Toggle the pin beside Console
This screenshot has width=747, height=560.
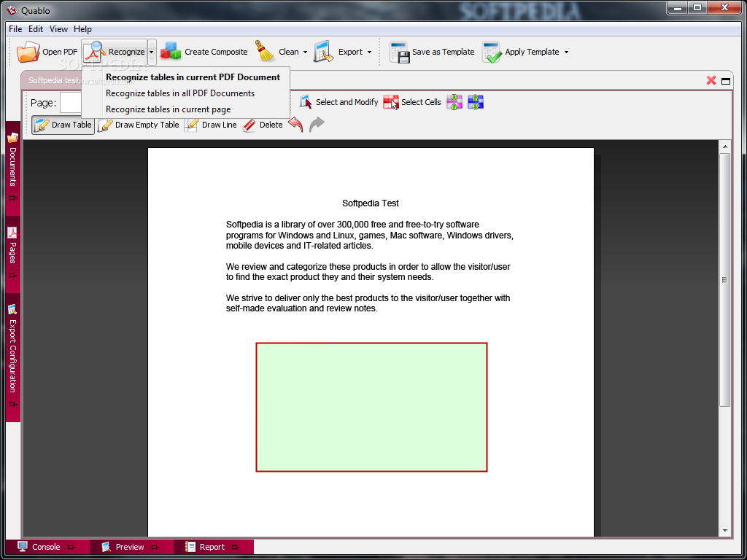tap(71, 547)
